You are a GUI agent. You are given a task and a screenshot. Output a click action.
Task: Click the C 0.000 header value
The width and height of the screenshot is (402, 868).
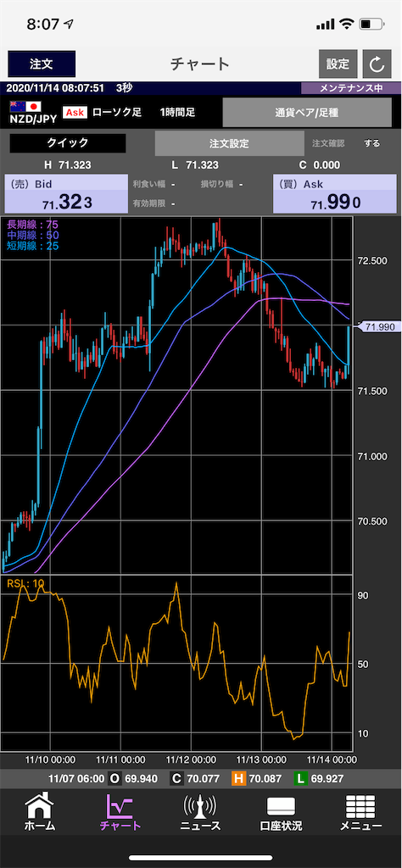[320, 165]
